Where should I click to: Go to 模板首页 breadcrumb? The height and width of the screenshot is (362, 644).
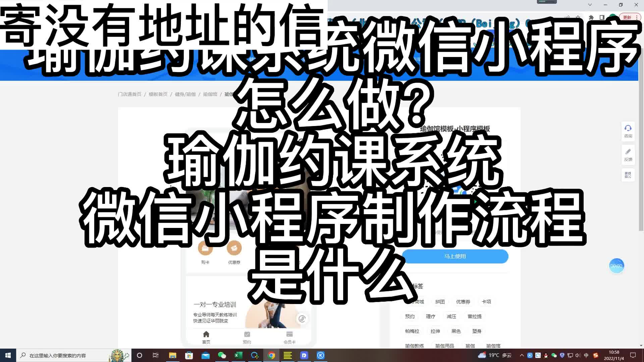pyautogui.click(x=158, y=94)
